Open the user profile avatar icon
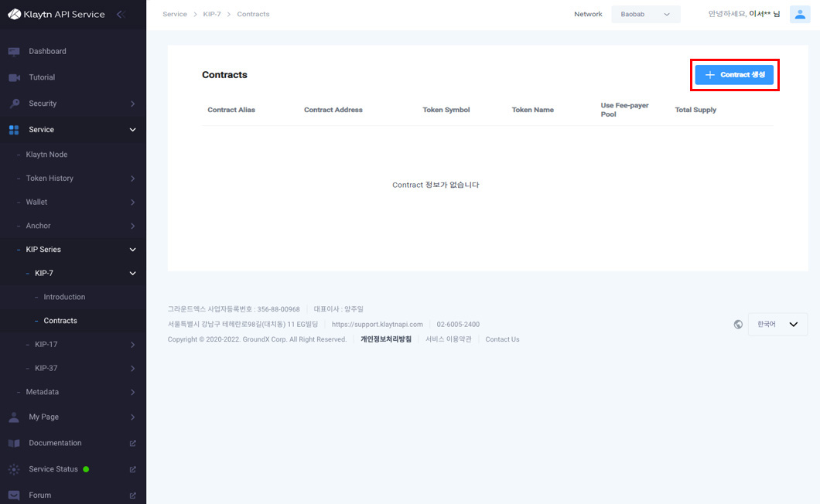 pos(800,15)
